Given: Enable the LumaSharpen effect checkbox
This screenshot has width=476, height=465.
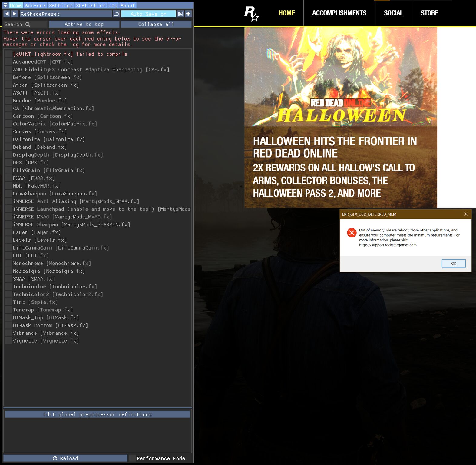Looking at the screenshot, I should click(8, 193).
